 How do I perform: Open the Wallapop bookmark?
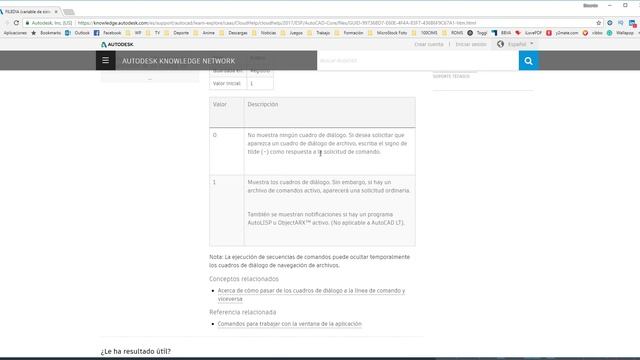pyautogui.click(x=620, y=33)
